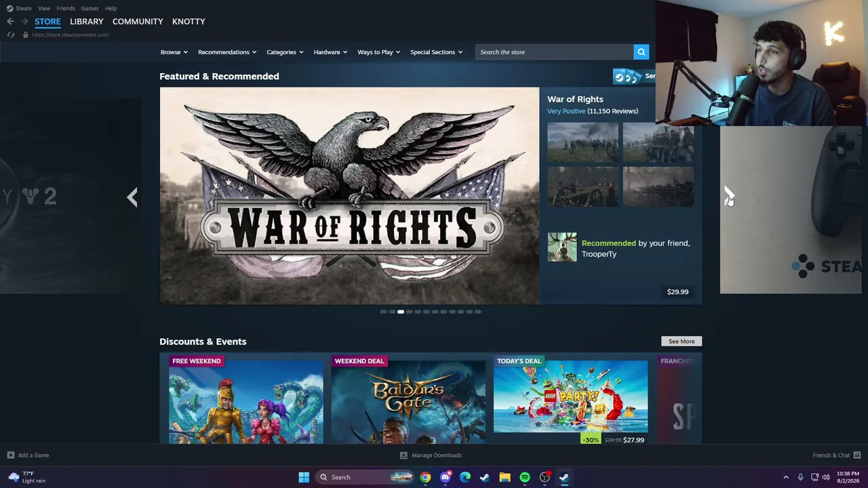This screenshot has height=488, width=868.
Task: Click the See More button
Action: 682,341
